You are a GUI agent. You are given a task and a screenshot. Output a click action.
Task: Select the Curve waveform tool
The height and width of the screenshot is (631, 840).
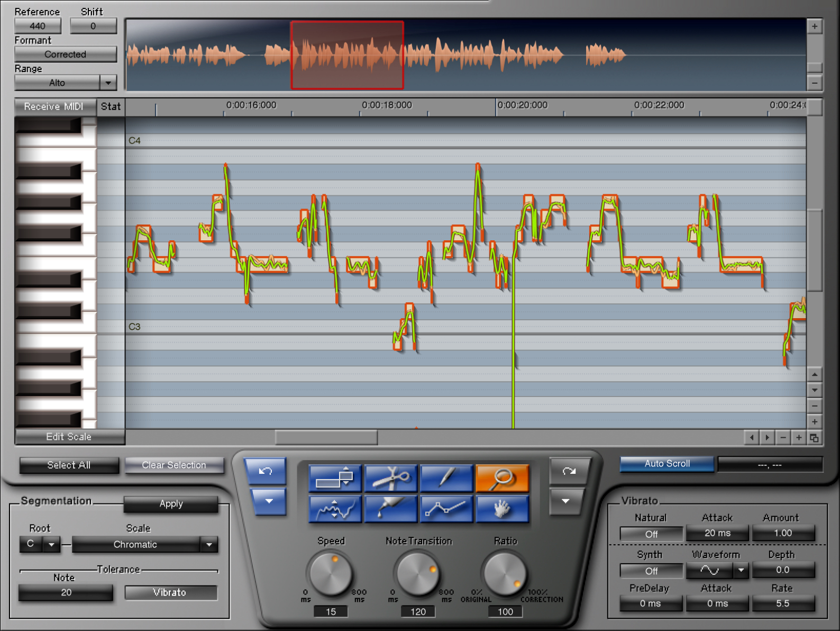[335, 509]
